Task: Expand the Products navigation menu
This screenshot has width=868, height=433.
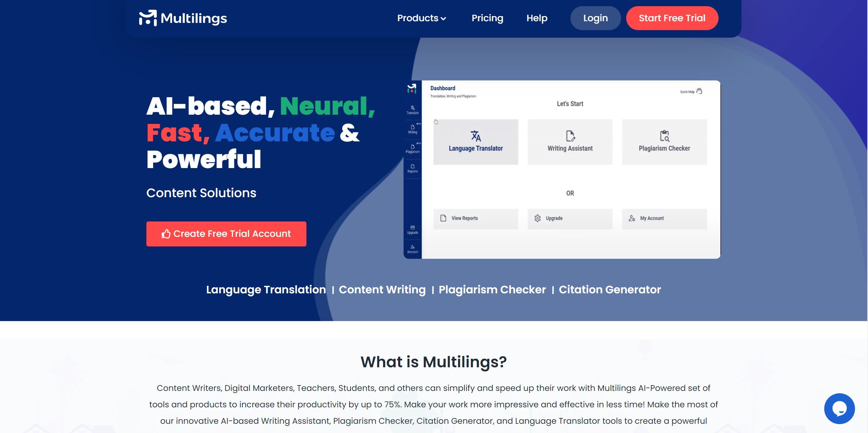Action: point(422,18)
